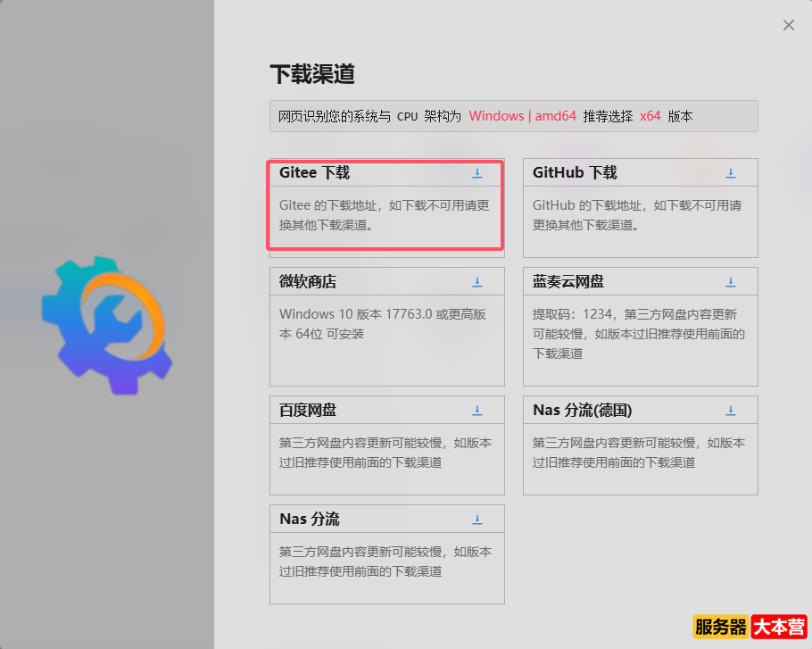Click the Nas 分流(德国) card's description text
This screenshot has width=812, height=649.
[639, 453]
